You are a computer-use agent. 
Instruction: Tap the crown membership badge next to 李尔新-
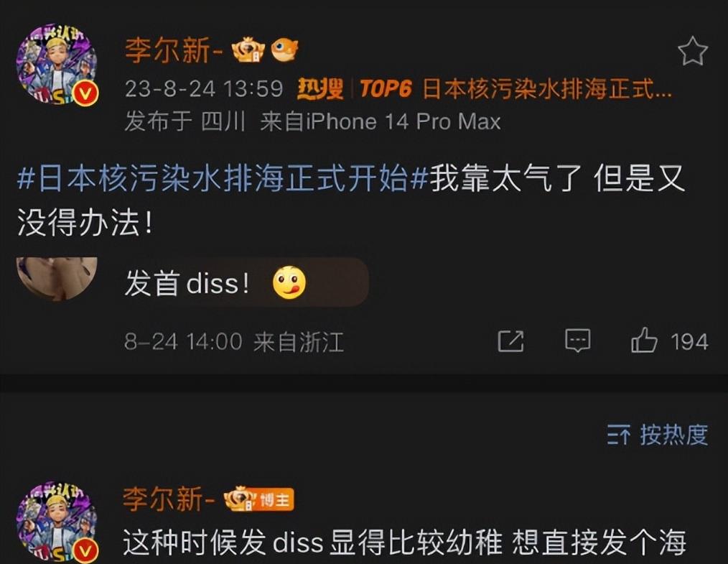coord(248,50)
